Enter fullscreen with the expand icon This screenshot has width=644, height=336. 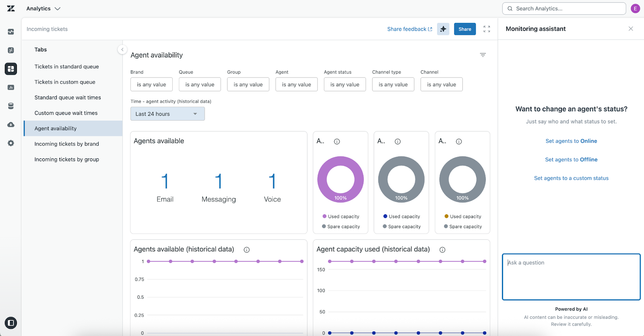click(x=487, y=29)
